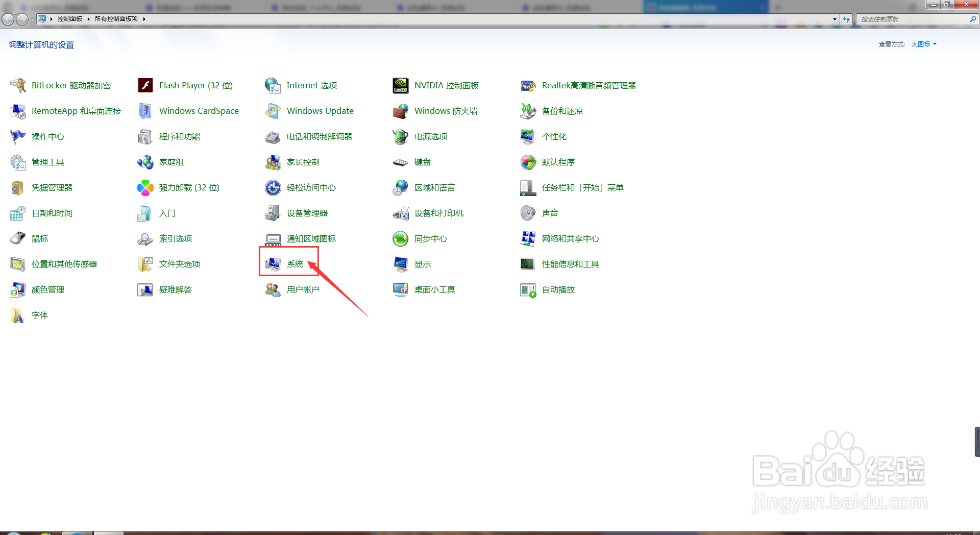The width and height of the screenshot is (980, 535).
Task: Open the 键盘 keyboard icon
Action: 401,162
